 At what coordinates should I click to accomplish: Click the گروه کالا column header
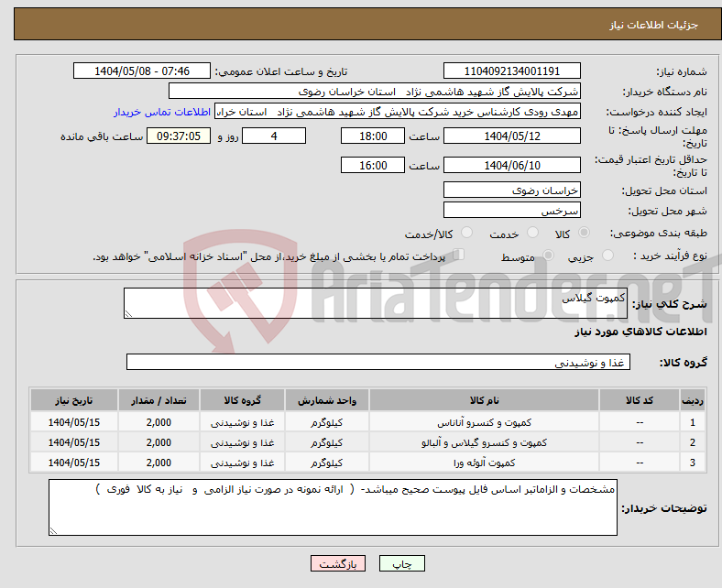pyautogui.click(x=242, y=400)
